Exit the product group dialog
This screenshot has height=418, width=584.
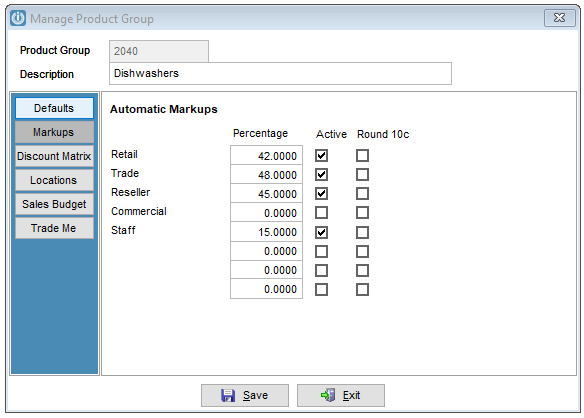[341, 395]
